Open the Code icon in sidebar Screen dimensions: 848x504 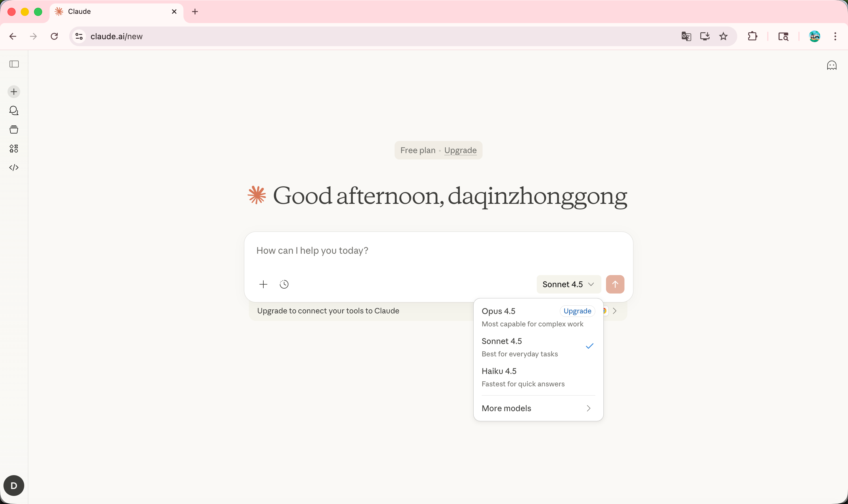pyautogui.click(x=14, y=168)
